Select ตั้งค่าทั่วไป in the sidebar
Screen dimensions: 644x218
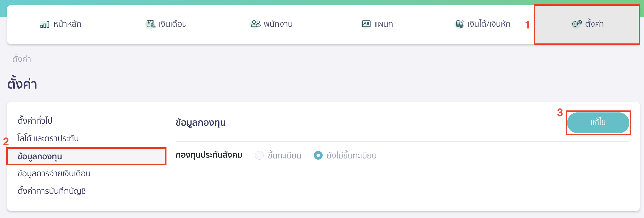35,121
